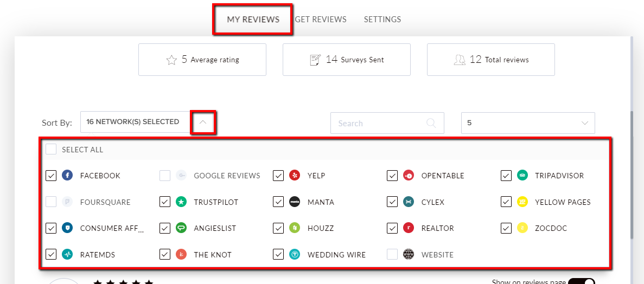Click the Google Reviews icon
The width and height of the screenshot is (644, 284).
coord(181,176)
